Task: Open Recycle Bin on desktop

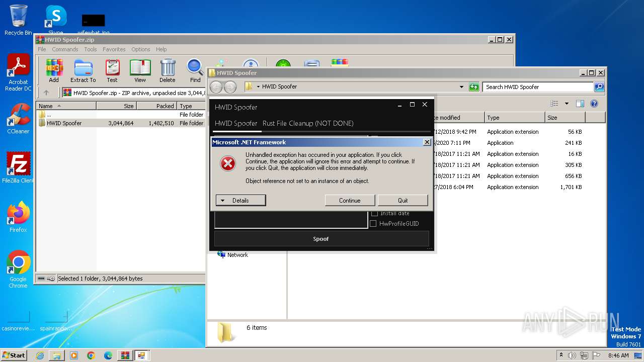Action: coord(18,20)
